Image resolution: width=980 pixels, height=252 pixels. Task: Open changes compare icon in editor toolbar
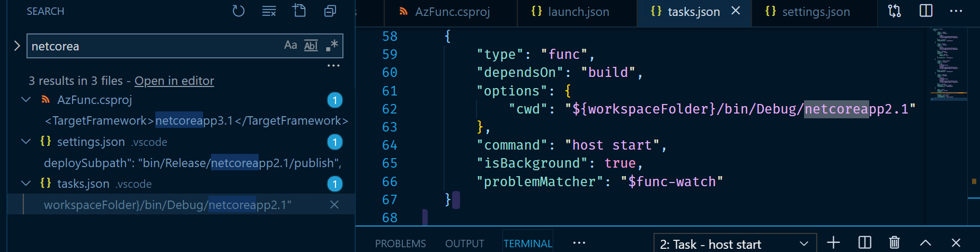895,11
